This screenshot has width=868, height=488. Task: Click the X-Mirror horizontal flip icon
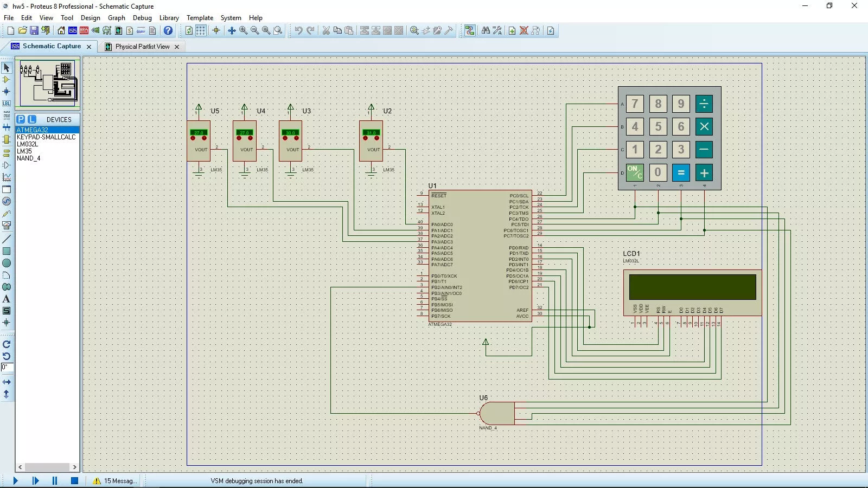(7, 382)
